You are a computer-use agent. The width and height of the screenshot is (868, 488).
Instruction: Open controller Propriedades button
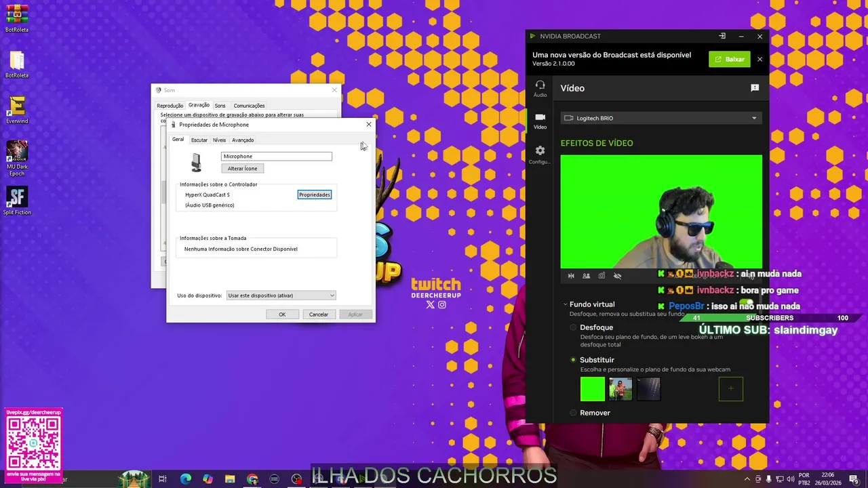pyautogui.click(x=315, y=195)
